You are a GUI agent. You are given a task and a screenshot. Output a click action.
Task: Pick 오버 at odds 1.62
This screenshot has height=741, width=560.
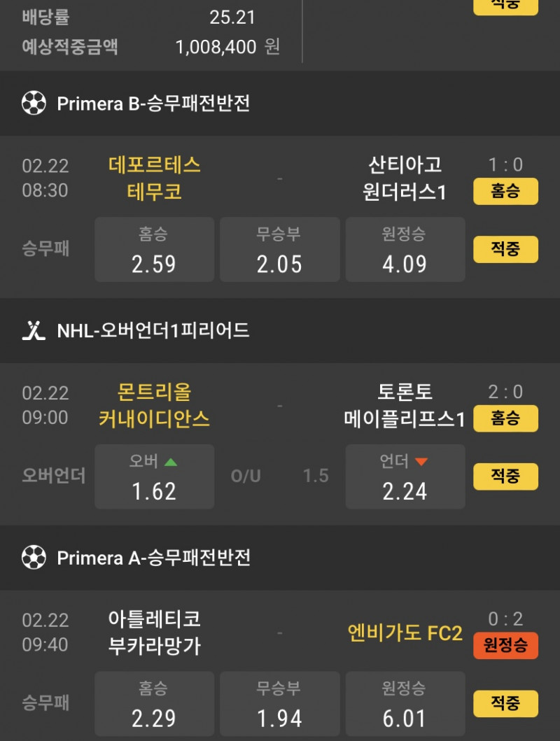(x=154, y=477)
